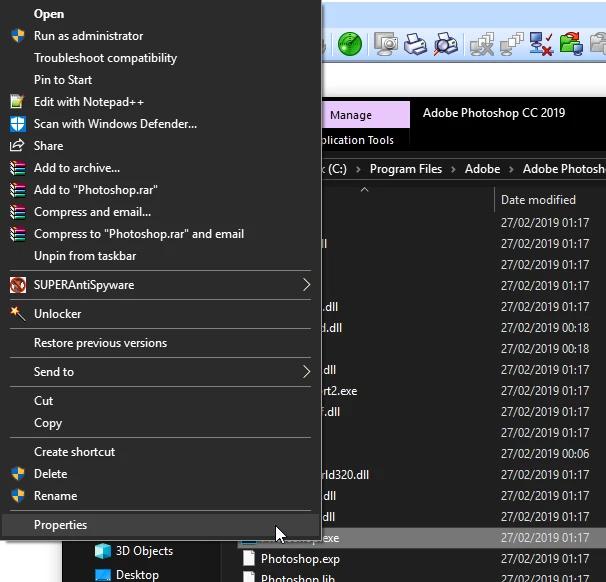Expand the Send to submenu arrow
The width and height of the screenshot is (606, 582).
pos(306,372)
